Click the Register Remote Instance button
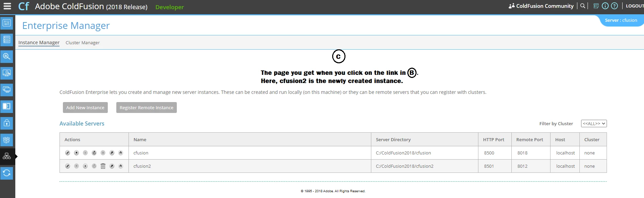This screenshot has width=644, height=198. [x=147, y=108]
